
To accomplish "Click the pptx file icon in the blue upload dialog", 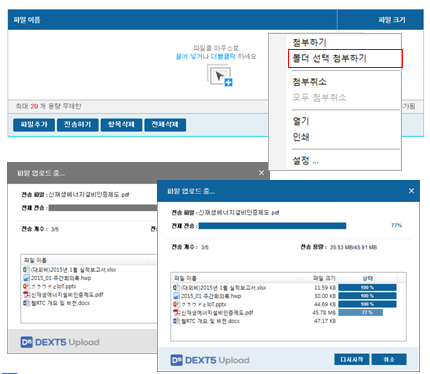I will click(x=176, y=304).
